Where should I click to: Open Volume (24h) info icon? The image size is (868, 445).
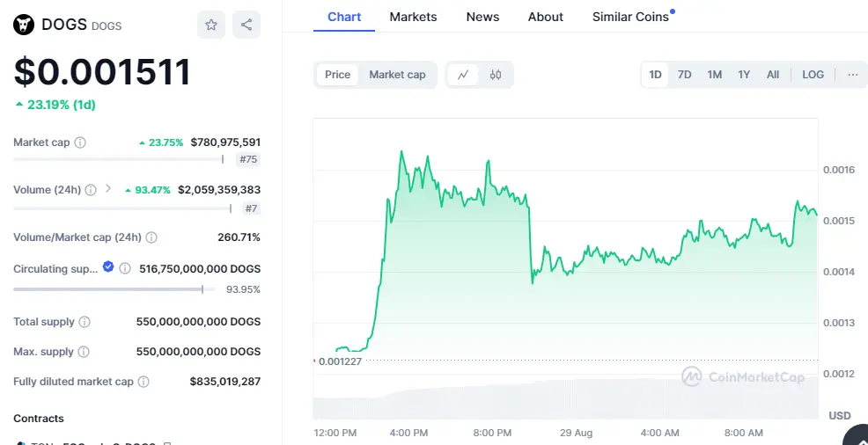click(91, 190)
